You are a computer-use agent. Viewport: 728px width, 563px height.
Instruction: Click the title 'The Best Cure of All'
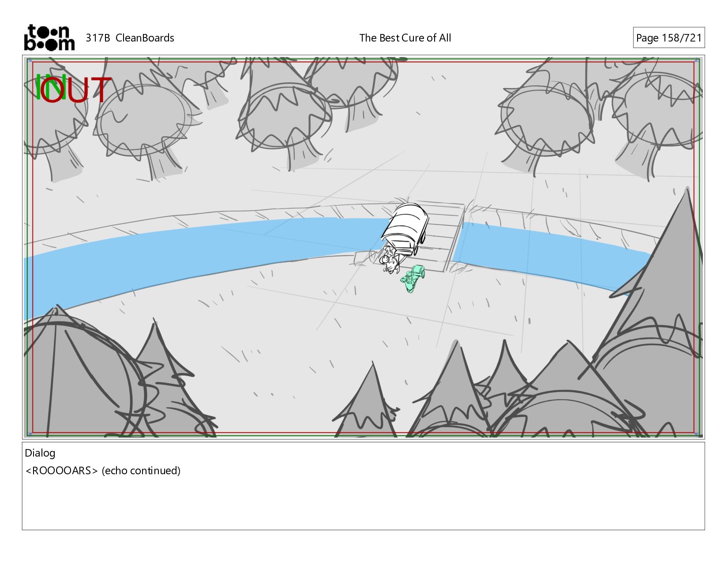(x=405, y=38)
